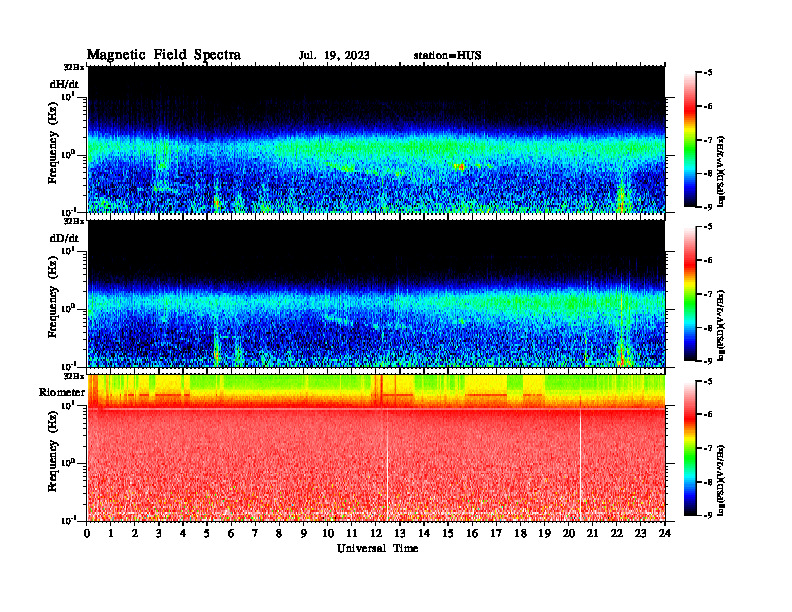Click the "-8" value on dD/dt color bar
This screenshot has height=612, width=792.
(708, 328)
